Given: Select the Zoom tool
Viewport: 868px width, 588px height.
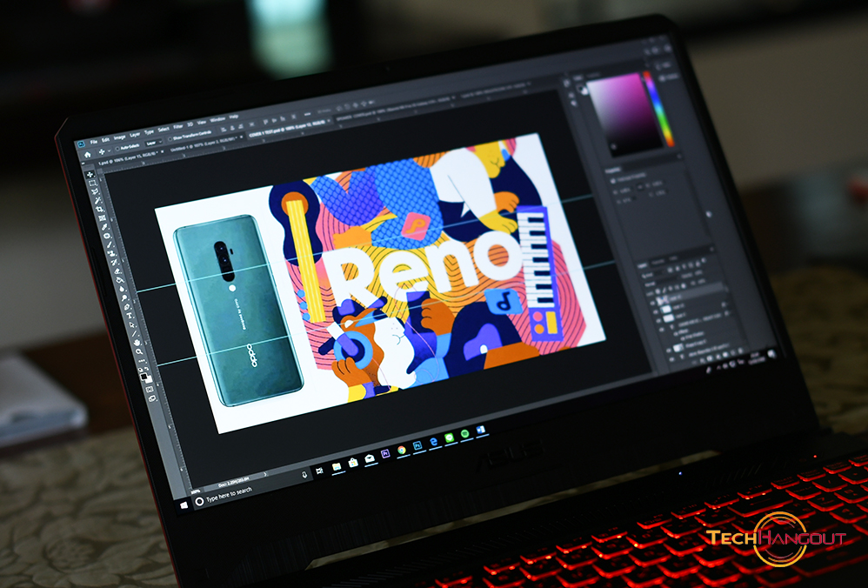Looking at the screenshot, I should pyautogui.click(x=139, y=351).
